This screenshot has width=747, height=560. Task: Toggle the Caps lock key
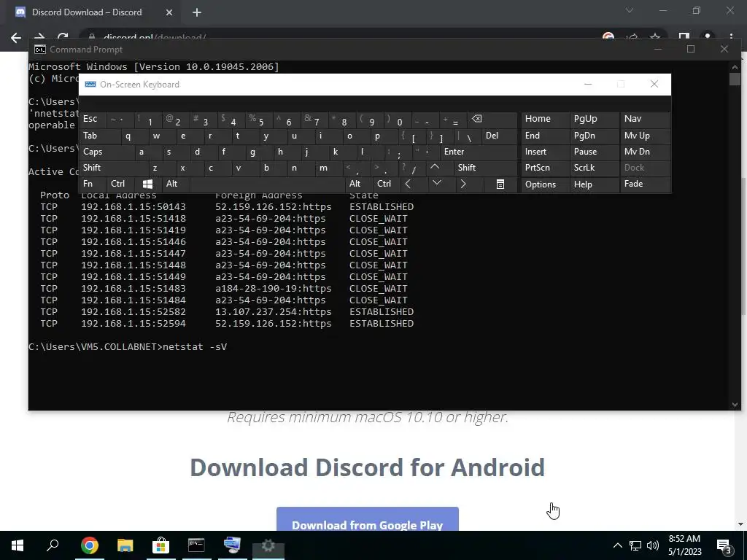coord(107,152)
